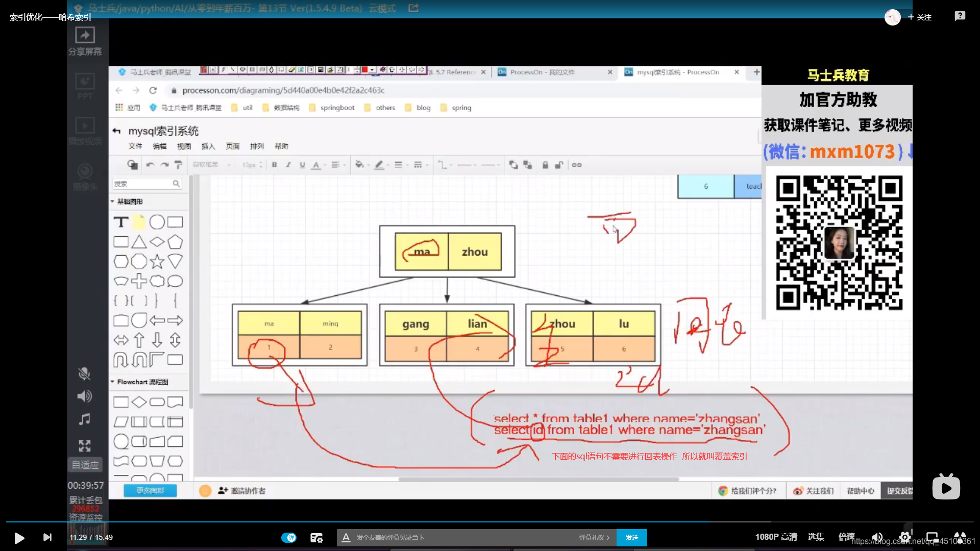Image resolution: width=980 pixels, height=551 pixels.
Task: Play the video with the player's play button
Action: coord(19,538)
